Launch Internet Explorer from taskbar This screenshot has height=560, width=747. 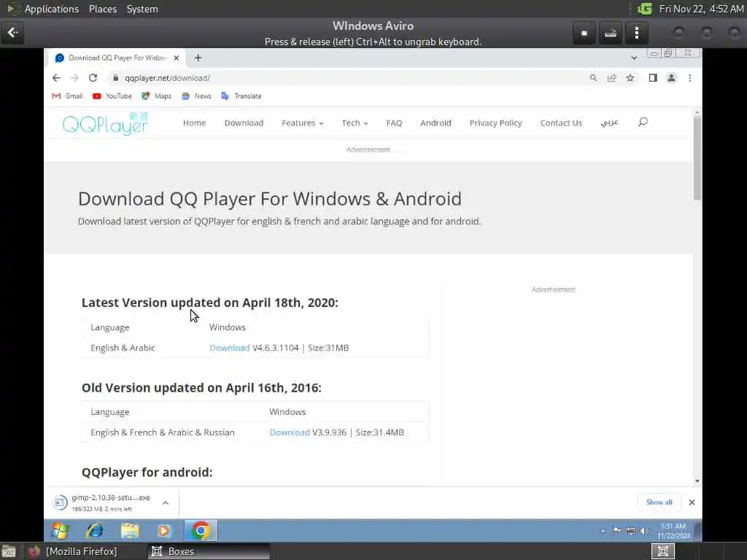click(95, 531)
